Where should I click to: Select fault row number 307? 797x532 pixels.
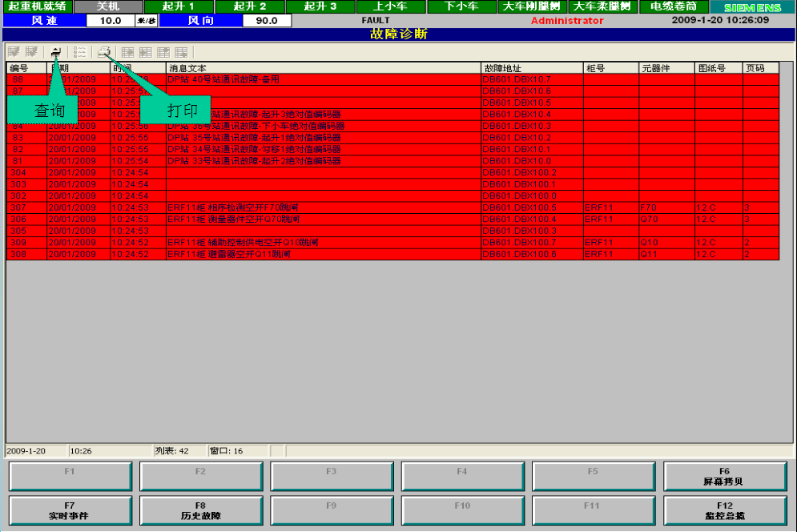click(240, 208)
